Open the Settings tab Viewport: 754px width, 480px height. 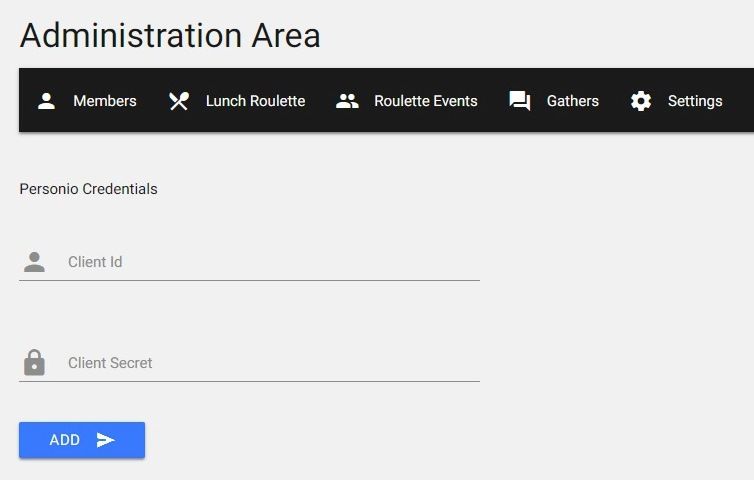[x=694, y=101]
